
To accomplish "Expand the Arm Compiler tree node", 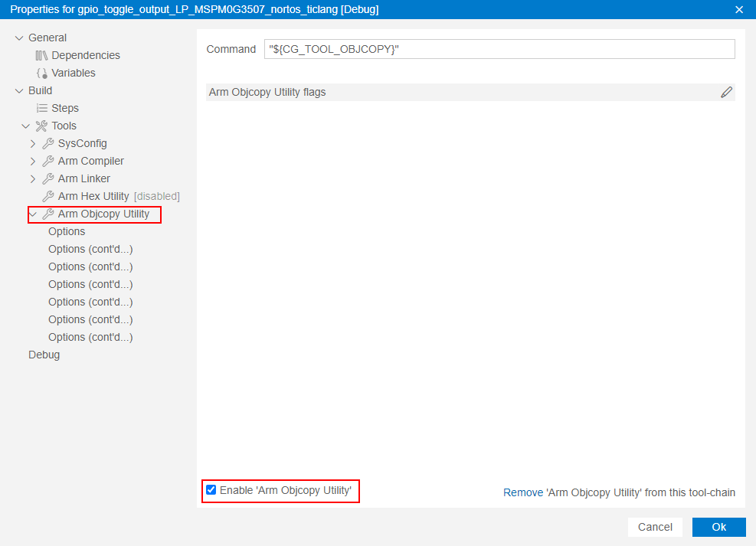I will [x=33, y=162].
